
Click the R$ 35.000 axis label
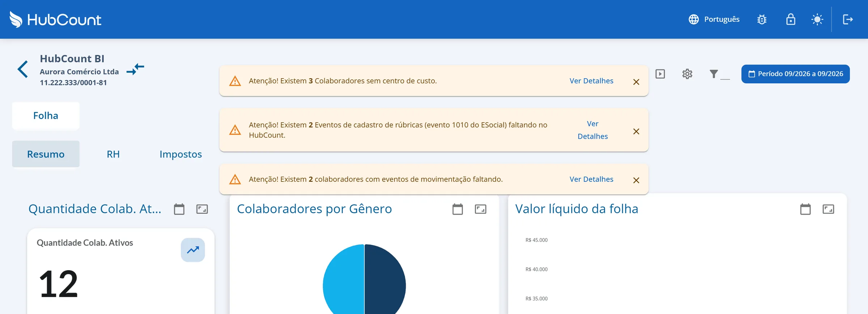pyautogui.click(x=536, y=299)
